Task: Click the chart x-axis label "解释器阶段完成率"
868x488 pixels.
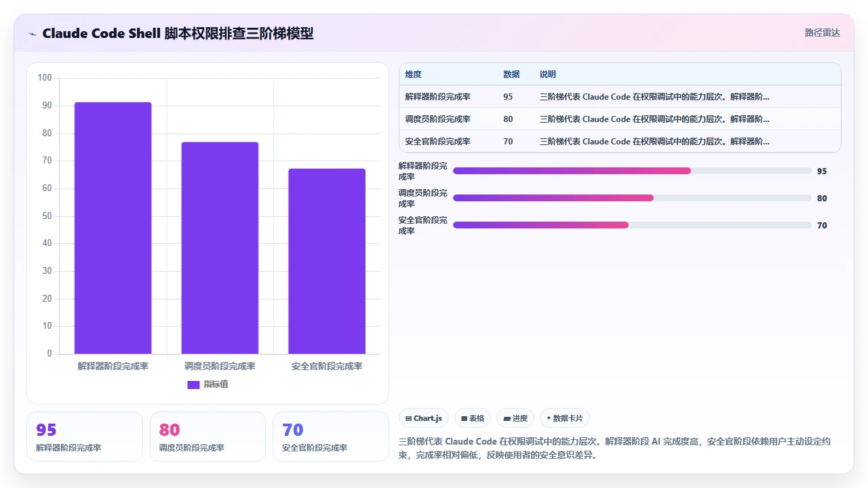Action: (x=113, y=366)
